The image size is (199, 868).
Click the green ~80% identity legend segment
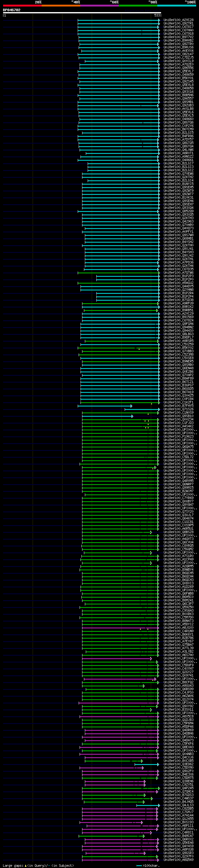pos(138,5)
